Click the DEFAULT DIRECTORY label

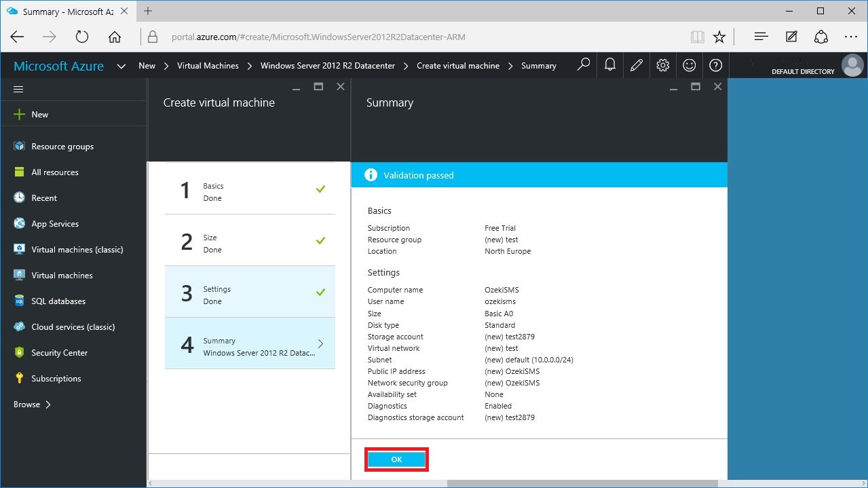[803, 71]
